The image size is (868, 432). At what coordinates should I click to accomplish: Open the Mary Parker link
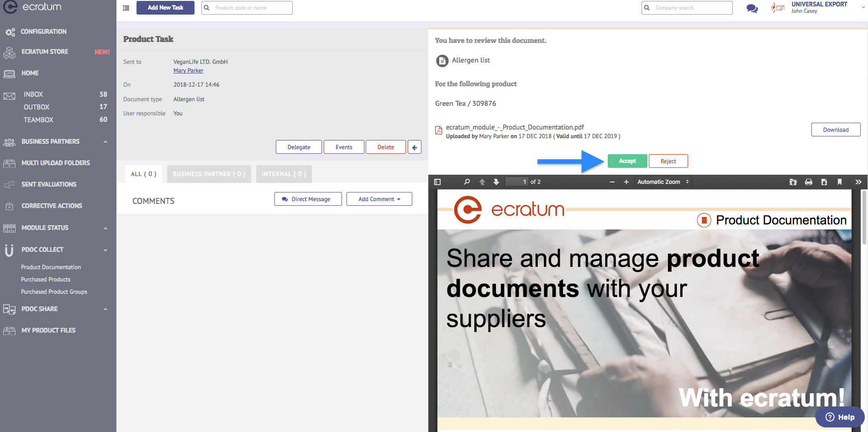(188, 71)
